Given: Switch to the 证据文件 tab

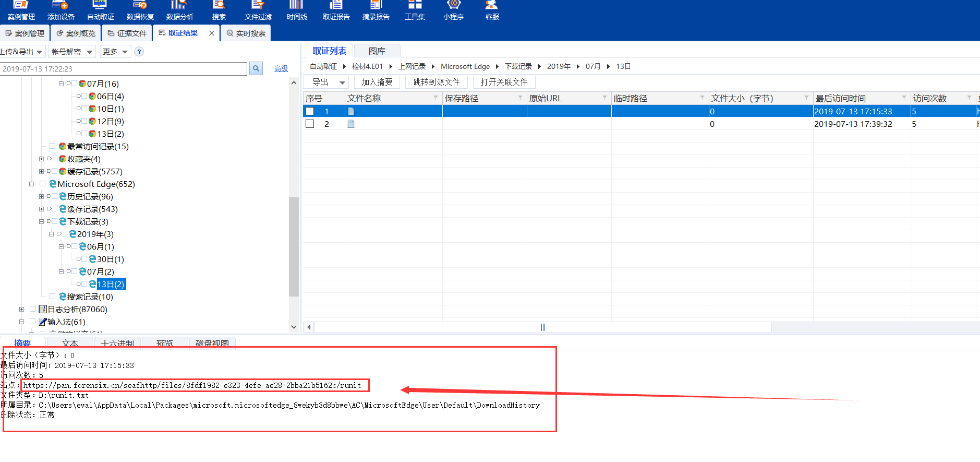Looking at the screenshot, I should tap(127, 33).
